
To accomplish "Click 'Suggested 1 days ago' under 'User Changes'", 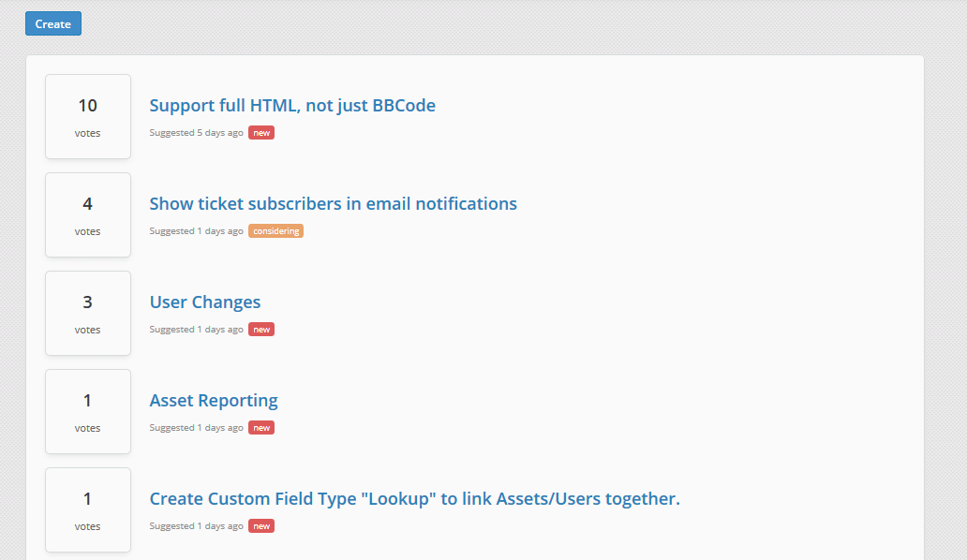I will tap(196, 329).
